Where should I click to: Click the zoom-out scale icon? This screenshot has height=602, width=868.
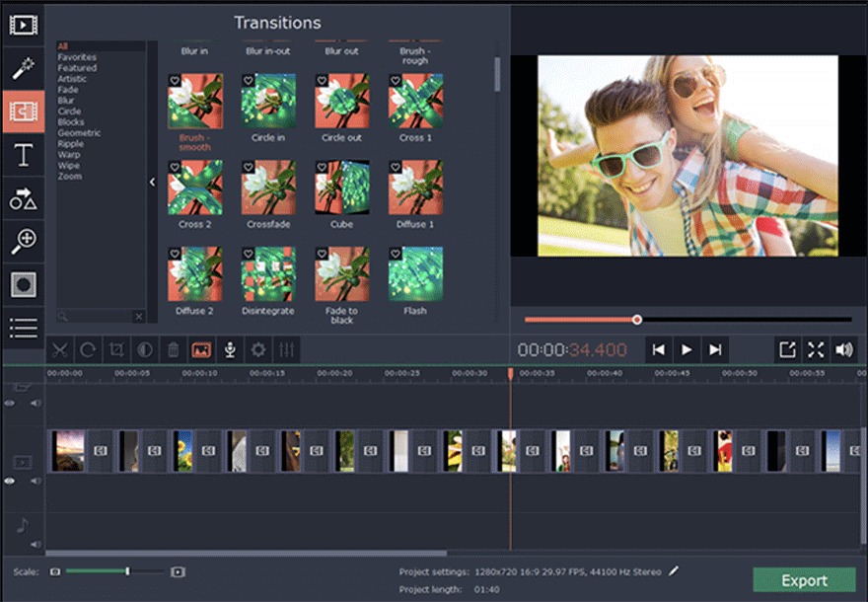55,571
